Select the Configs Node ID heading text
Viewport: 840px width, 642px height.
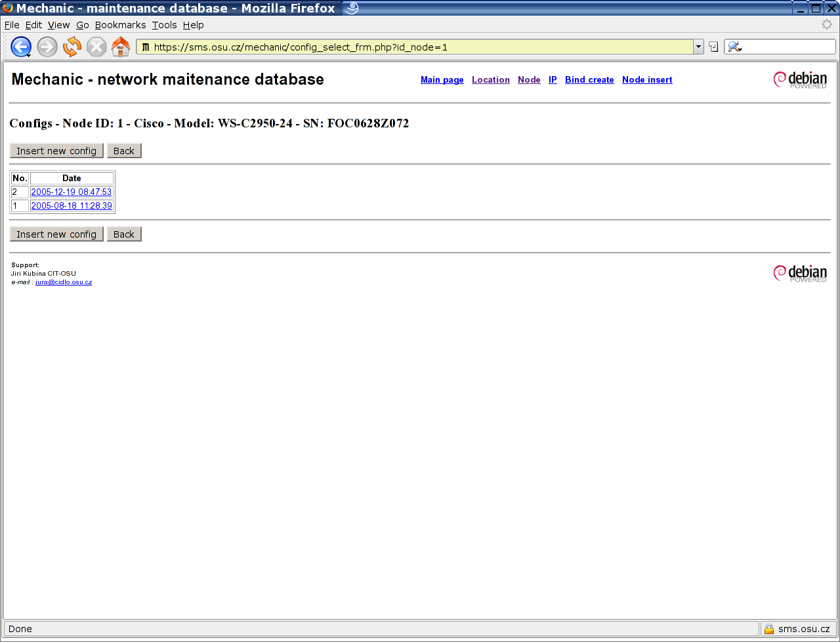pyautogui.click(x=209, y=123)
